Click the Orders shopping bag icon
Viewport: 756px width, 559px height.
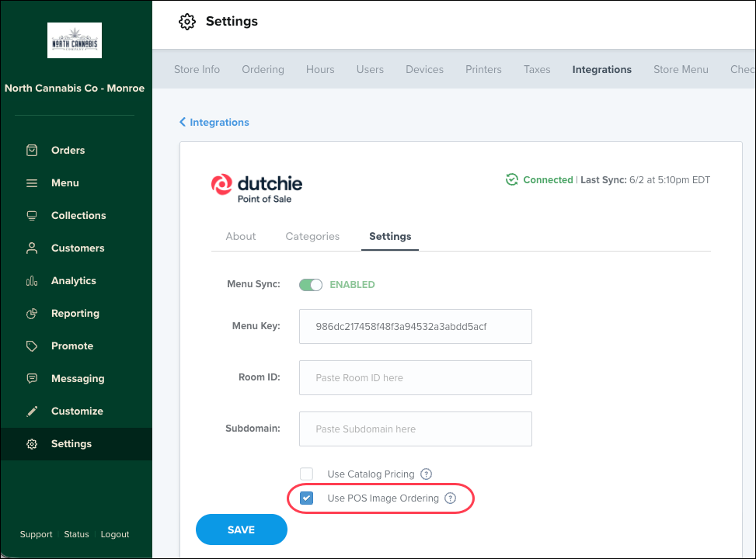tap(32, 151)
